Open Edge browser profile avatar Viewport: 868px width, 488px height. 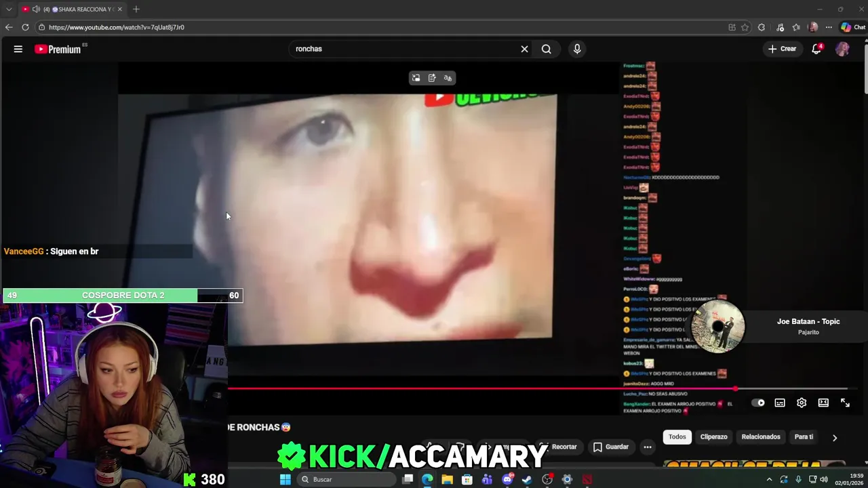(x=813, y=27)
